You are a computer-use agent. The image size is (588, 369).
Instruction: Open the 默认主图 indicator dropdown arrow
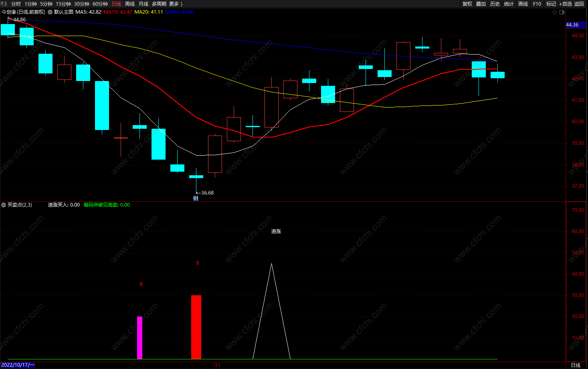pos(50,12)
